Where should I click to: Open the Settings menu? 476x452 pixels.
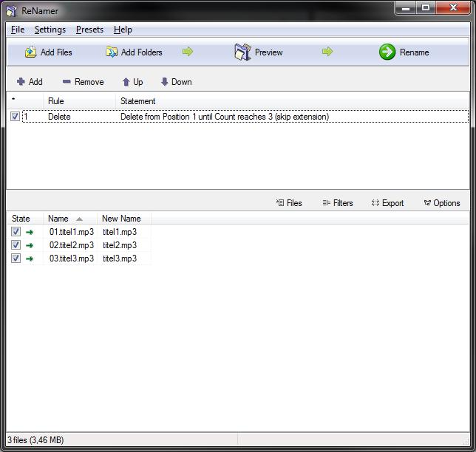(50, 30)
